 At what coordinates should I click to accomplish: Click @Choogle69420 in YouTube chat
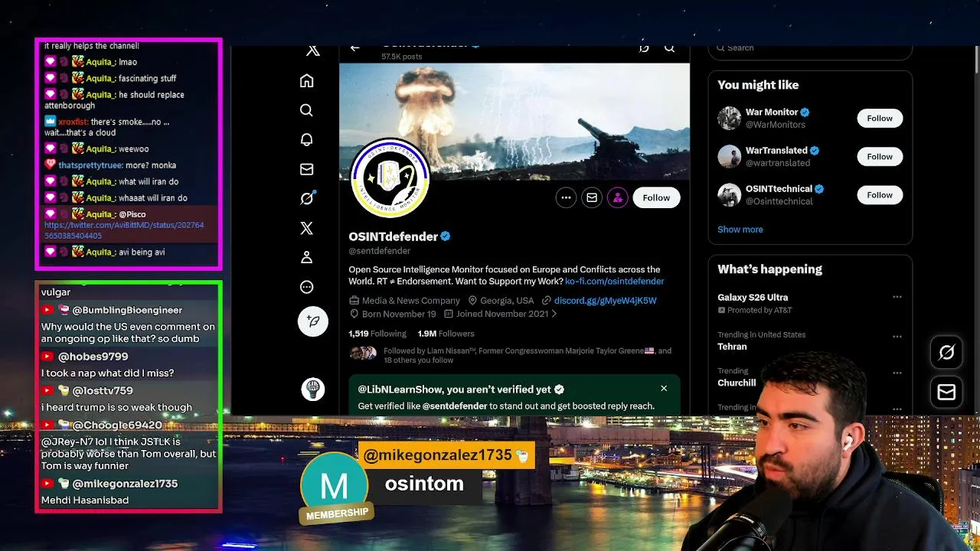[117, 425]
